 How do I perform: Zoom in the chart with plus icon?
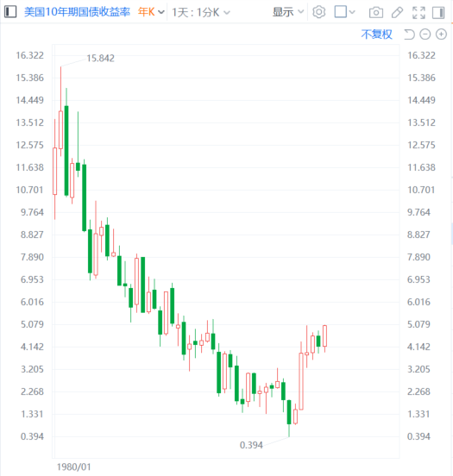pos(441,34)
